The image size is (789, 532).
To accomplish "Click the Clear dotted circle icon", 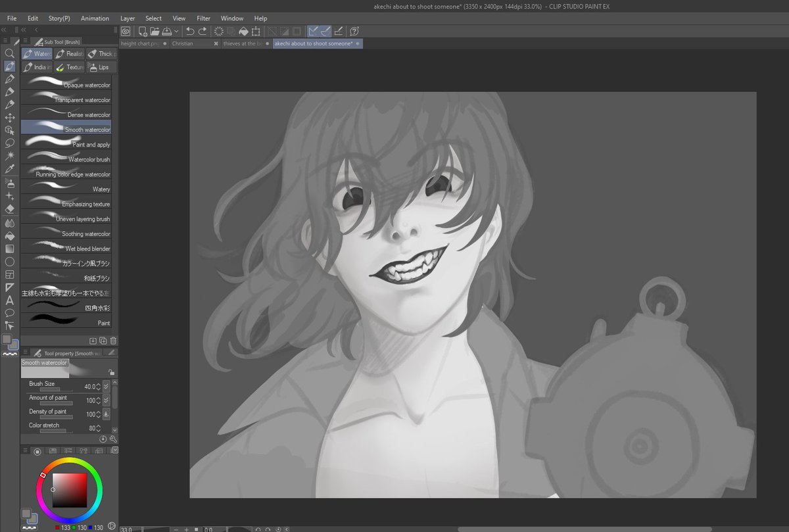I will click(219, 31).
